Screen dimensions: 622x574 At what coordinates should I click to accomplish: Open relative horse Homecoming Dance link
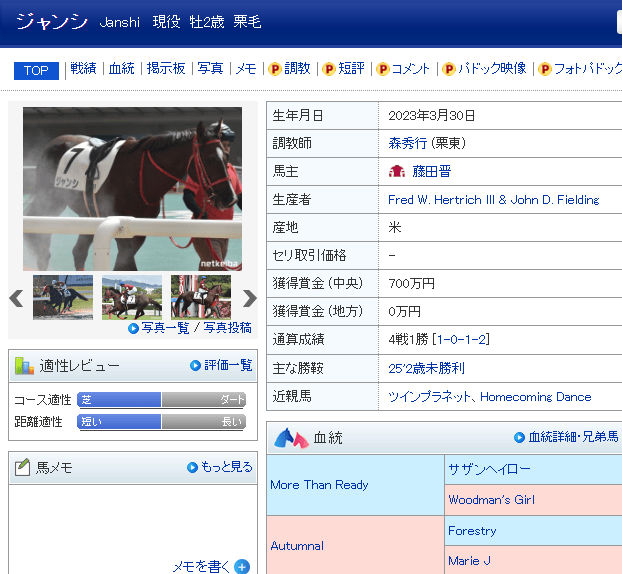[536, 397]
